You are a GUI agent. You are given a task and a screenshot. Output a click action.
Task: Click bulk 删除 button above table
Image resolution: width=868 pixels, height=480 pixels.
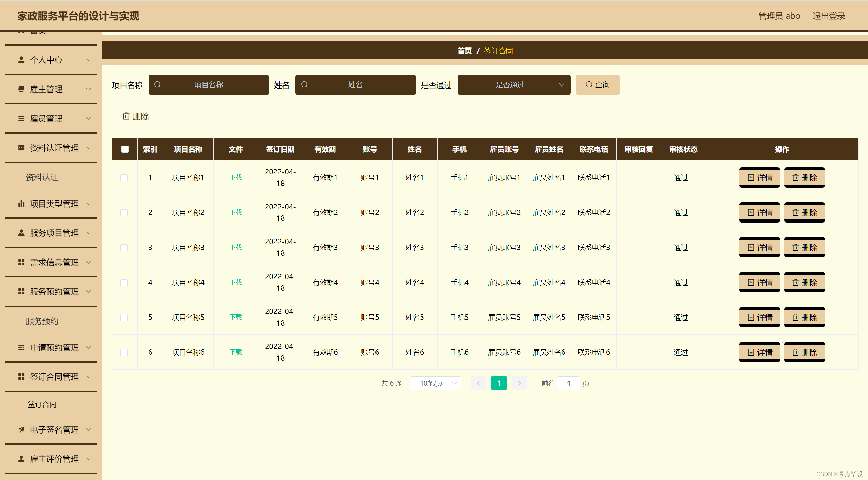click(136, 116)
